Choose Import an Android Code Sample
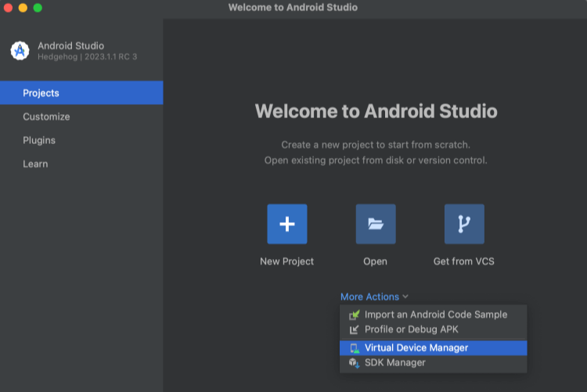 (x=433, y=315)
